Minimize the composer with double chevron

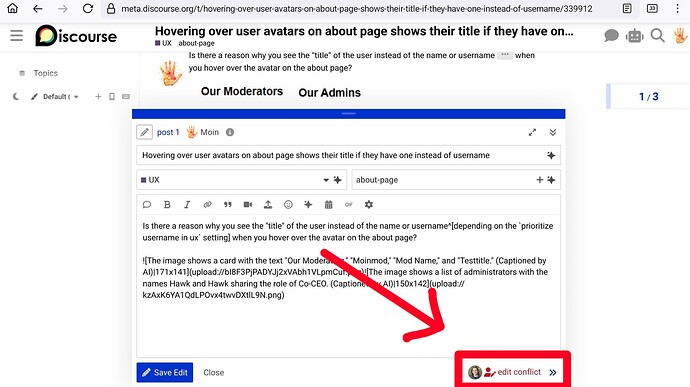[x=553, y=132]
